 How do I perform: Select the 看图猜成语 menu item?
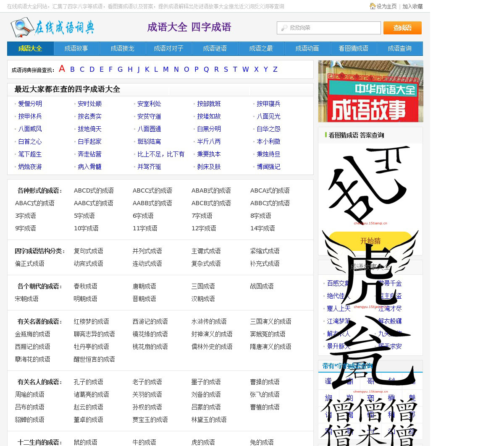point(353,49)
